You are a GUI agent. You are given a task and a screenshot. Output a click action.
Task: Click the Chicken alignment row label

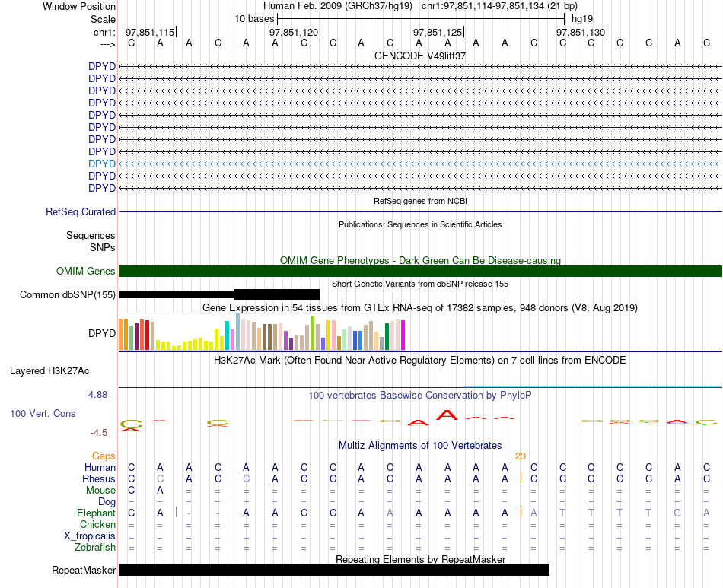(x=97, y=524)
